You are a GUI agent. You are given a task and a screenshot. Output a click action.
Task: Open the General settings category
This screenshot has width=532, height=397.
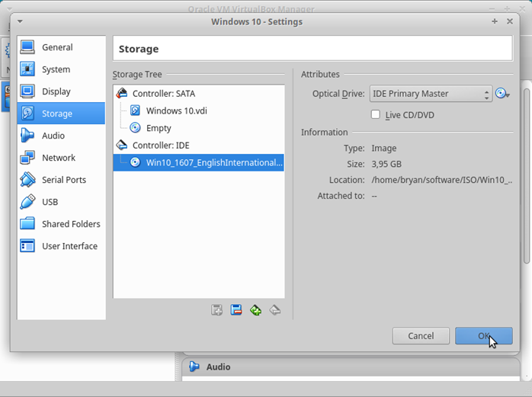(x=61, y=47)
